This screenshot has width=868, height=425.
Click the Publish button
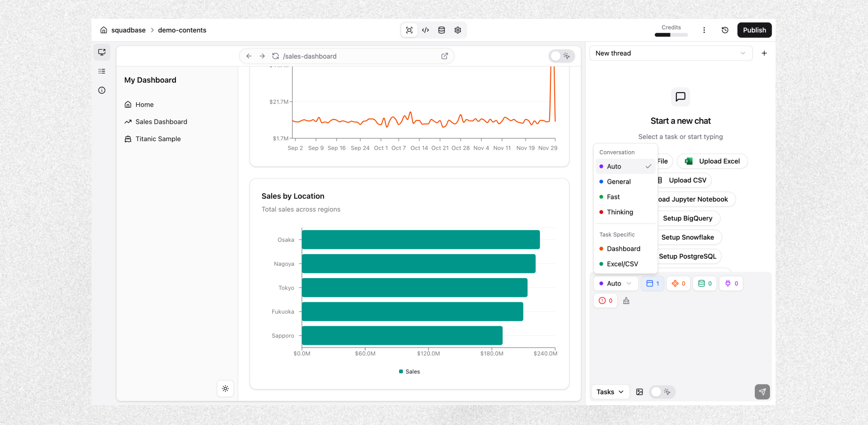pyautogui.click(x=754, y=30)
